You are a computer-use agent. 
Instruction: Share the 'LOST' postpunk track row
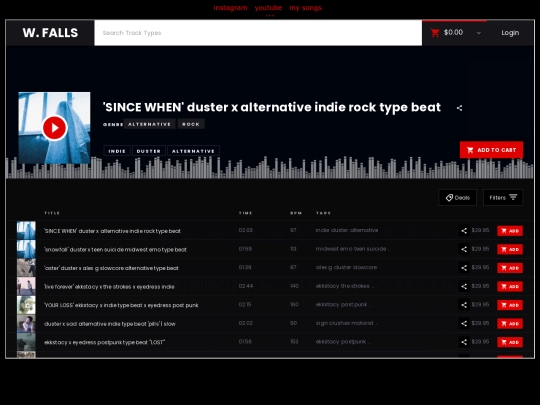point(464,342)
